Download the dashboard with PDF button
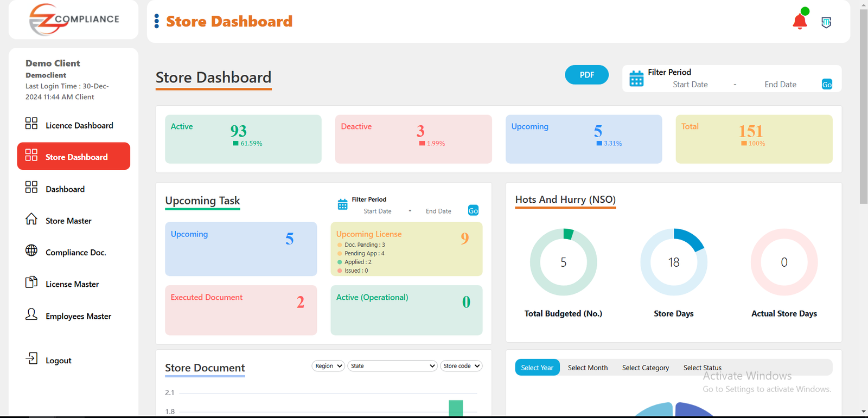The image size is (868, 418). click(x=586, y=75)
